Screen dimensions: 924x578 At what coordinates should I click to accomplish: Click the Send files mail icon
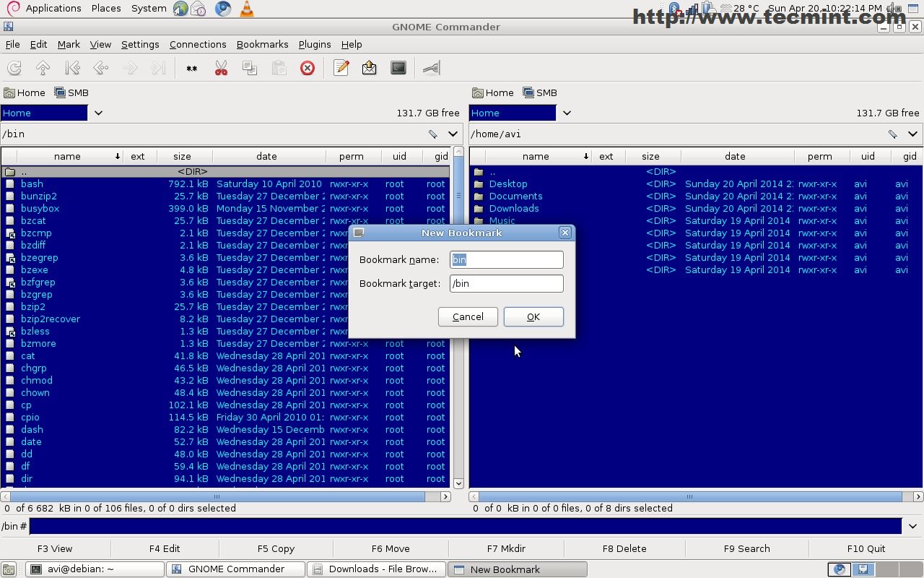(x=370, y=68)
